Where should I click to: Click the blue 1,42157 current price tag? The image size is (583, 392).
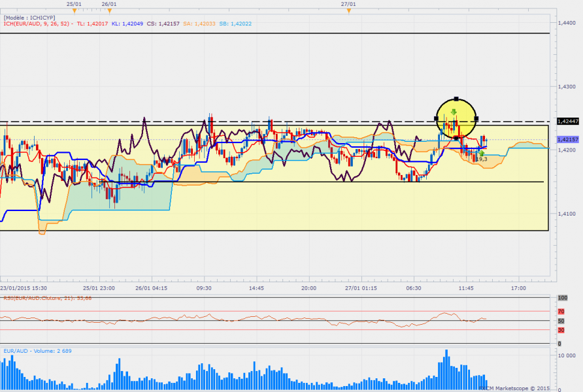tap(568, 139)
